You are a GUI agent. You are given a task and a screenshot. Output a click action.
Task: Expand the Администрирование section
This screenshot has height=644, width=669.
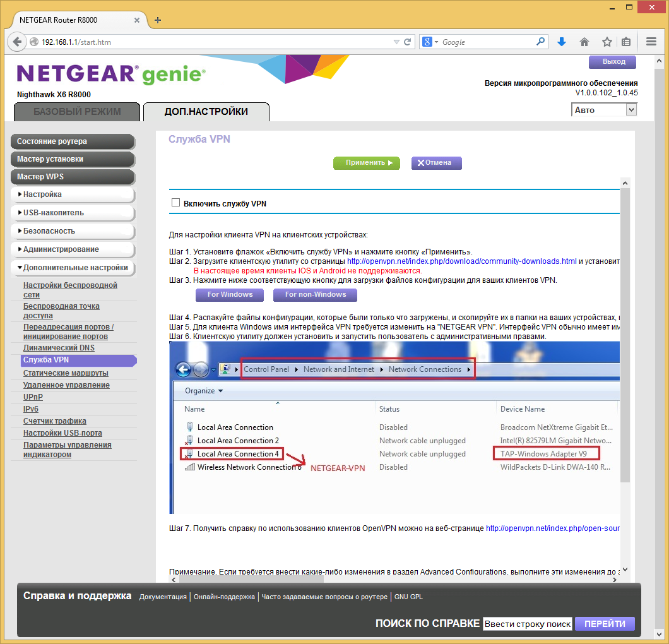pyautogui.click(x=73, y=249)
